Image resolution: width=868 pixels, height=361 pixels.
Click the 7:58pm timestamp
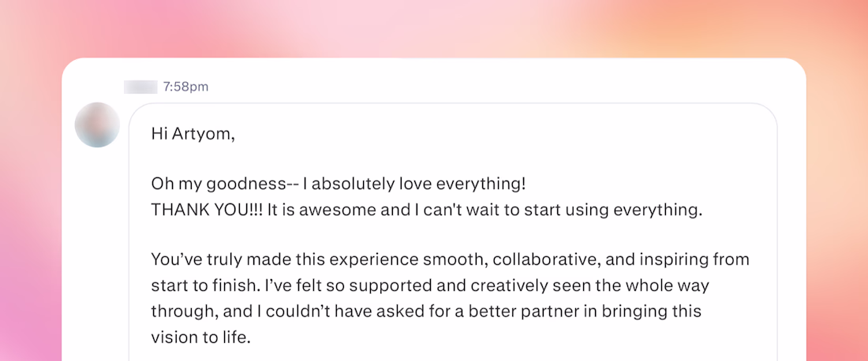(186, 87)
